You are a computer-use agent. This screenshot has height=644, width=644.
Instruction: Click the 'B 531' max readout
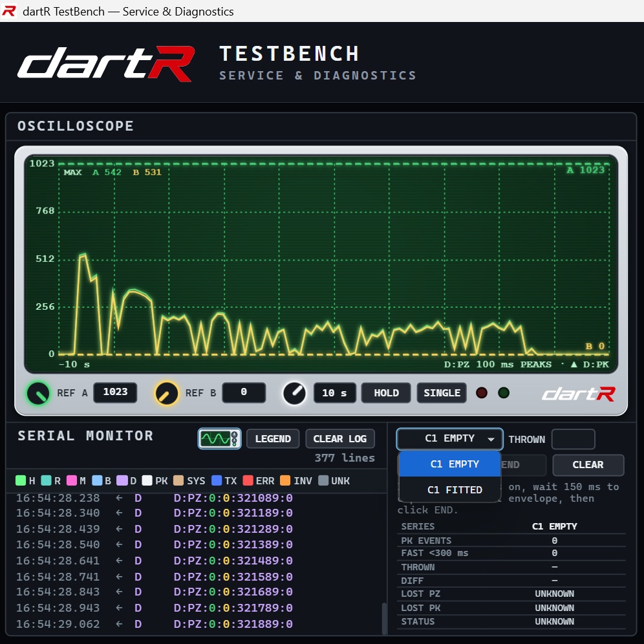click(147, 172)
